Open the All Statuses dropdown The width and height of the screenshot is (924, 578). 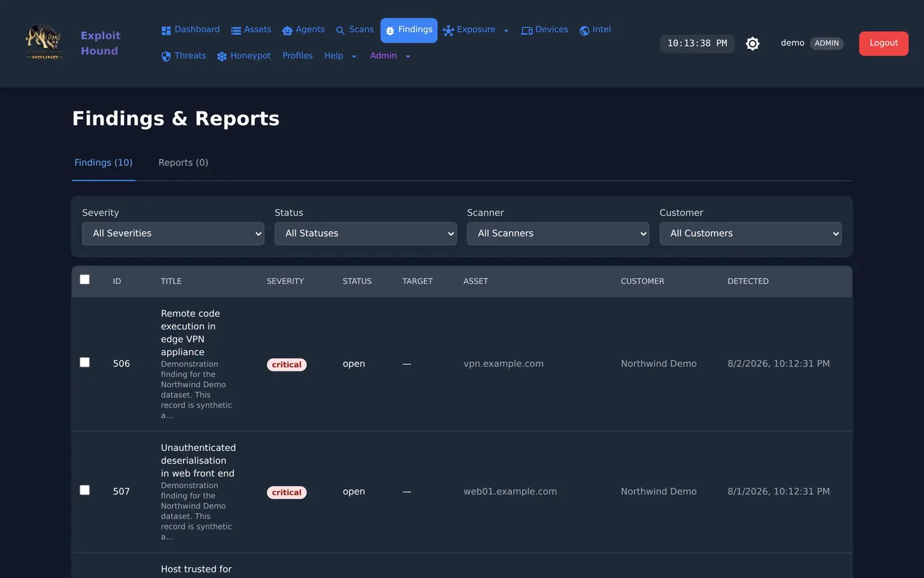coord(366,234)
